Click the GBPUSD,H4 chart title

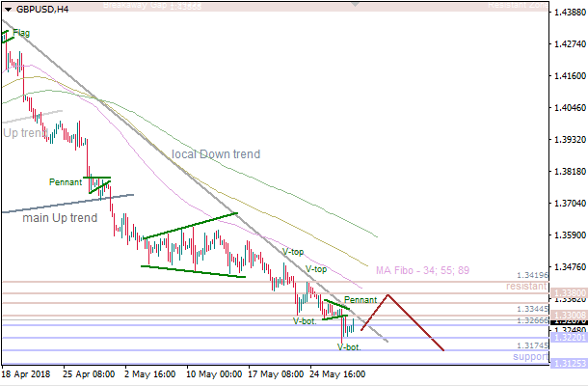(43, 9)
